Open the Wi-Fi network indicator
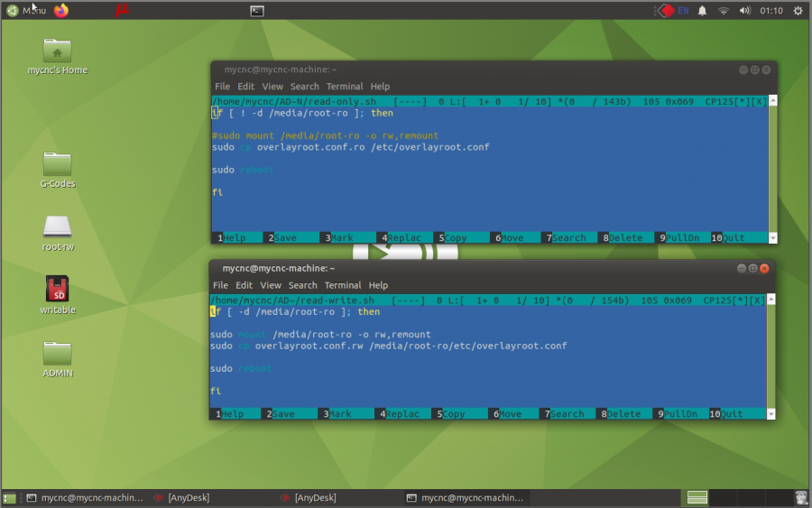 tap(724, 11)
